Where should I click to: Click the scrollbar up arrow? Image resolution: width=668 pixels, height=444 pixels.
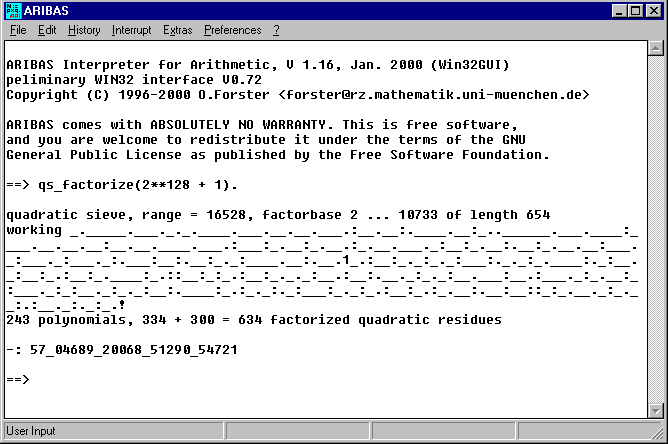click(655, 50)
